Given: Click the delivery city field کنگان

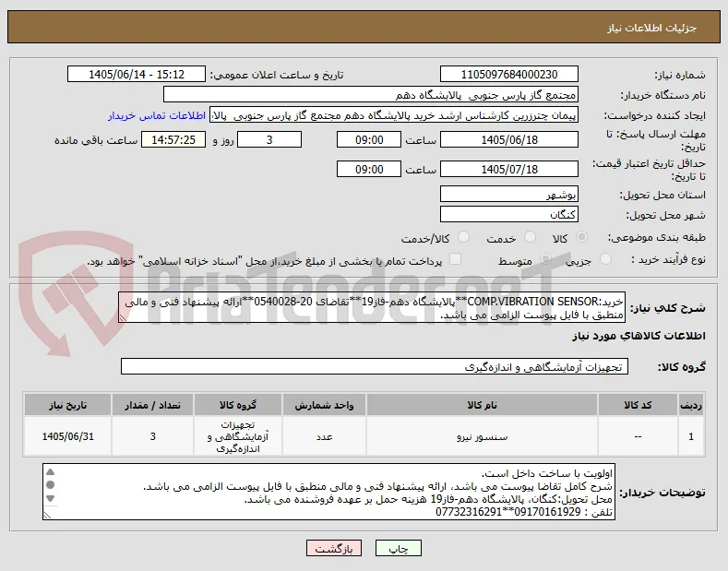Looking at the screenshot, I should coord(508,215).
